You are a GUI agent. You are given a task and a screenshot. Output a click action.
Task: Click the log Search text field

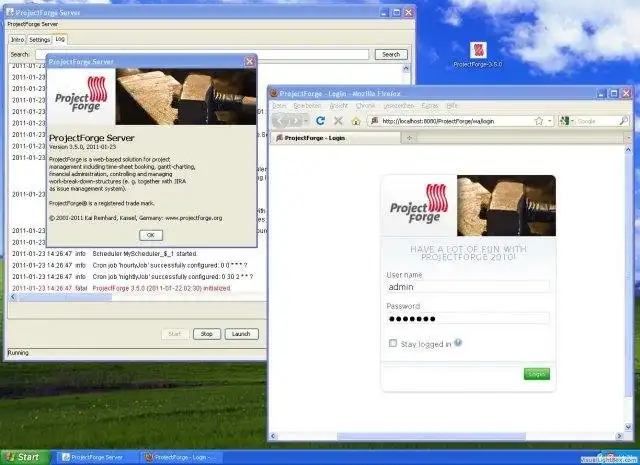pyautogui.click(x=202, y=54)
